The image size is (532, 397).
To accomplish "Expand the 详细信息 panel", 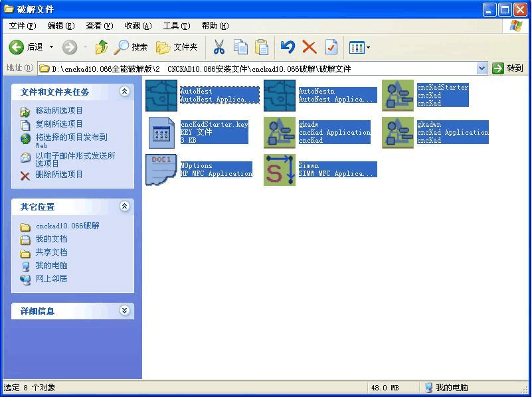I will (x=124, y=310).
